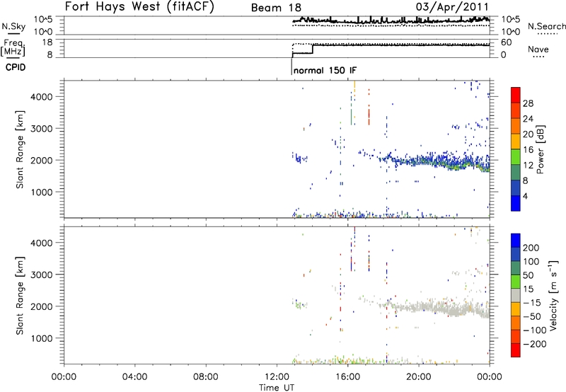Viewport: 566px width, 392px height.
Task: Click the '20:00' time tick label
Action: click(x=418, y=377)
